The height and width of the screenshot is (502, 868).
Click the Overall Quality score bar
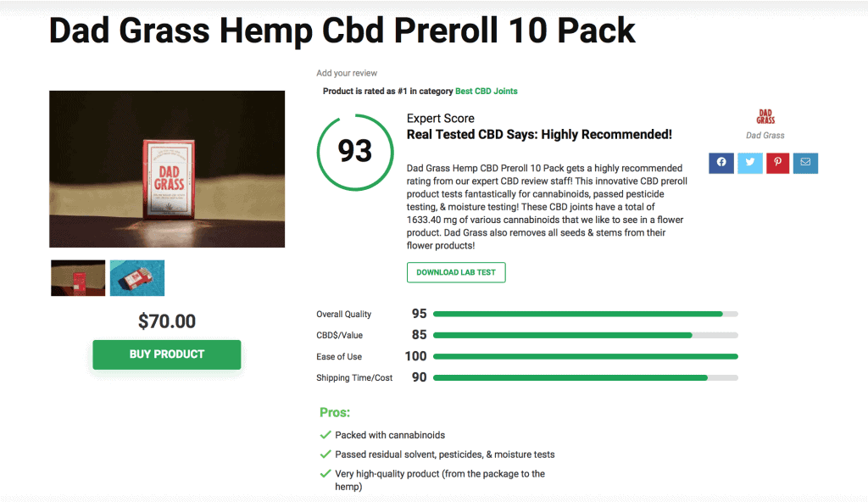(x=585, y=314)
